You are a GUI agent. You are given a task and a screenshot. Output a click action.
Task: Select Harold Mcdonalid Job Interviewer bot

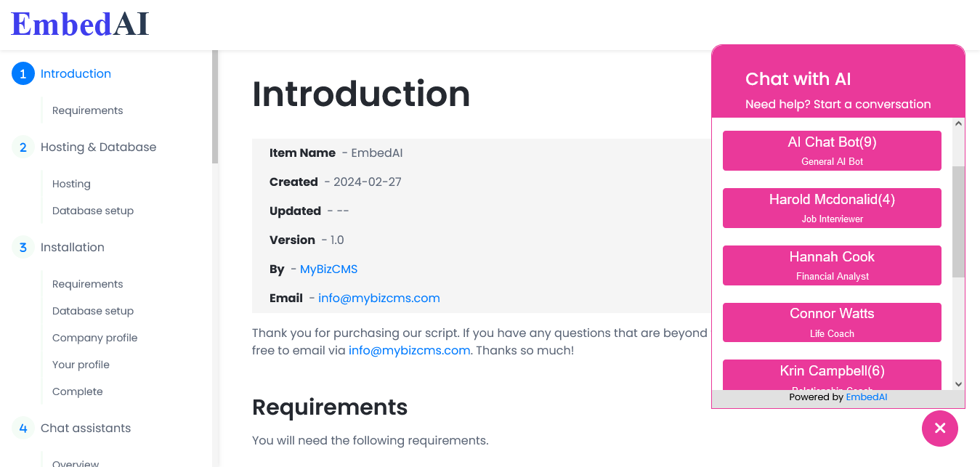(832, 208)
